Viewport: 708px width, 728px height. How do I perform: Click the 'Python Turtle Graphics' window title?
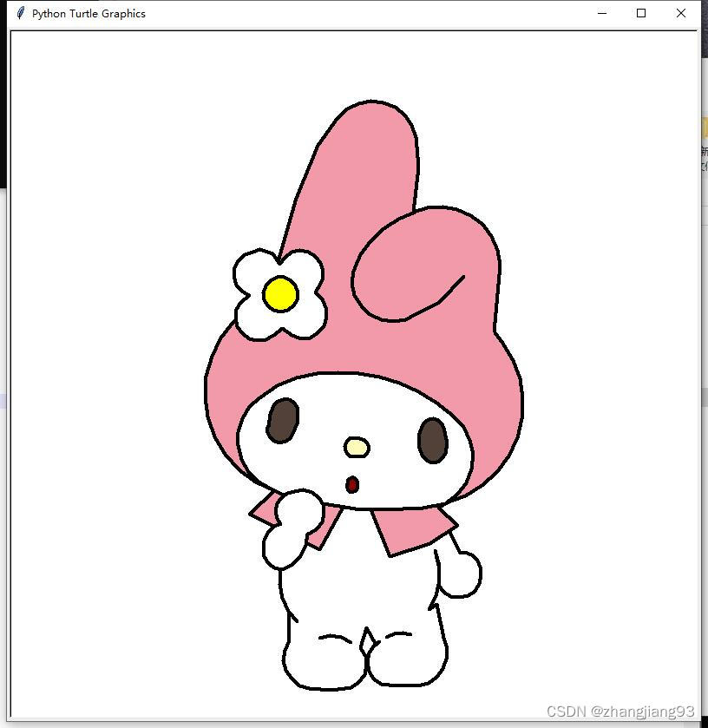88,14
